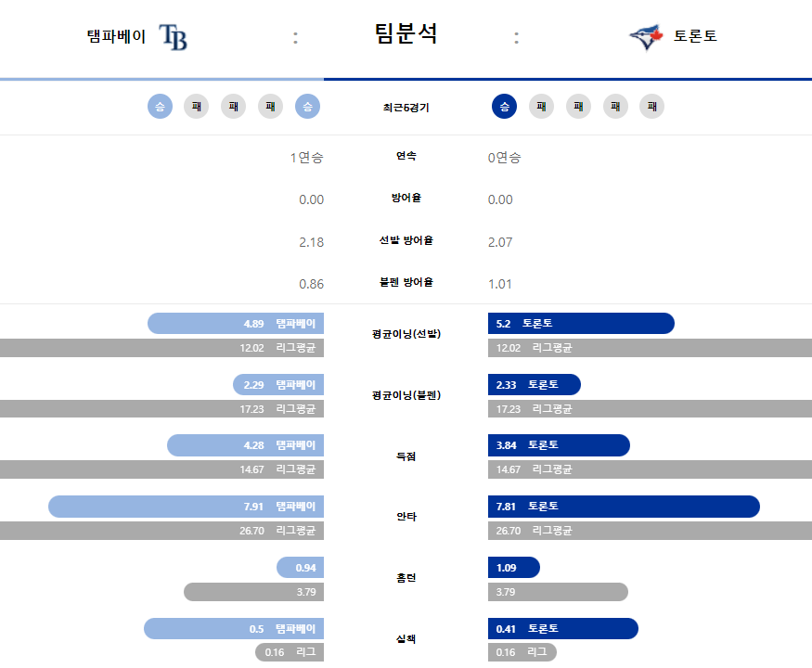The width and height of the screenshot is (812, 668).
Task: Open the 토론토 team name link
Action: point(695,36)
